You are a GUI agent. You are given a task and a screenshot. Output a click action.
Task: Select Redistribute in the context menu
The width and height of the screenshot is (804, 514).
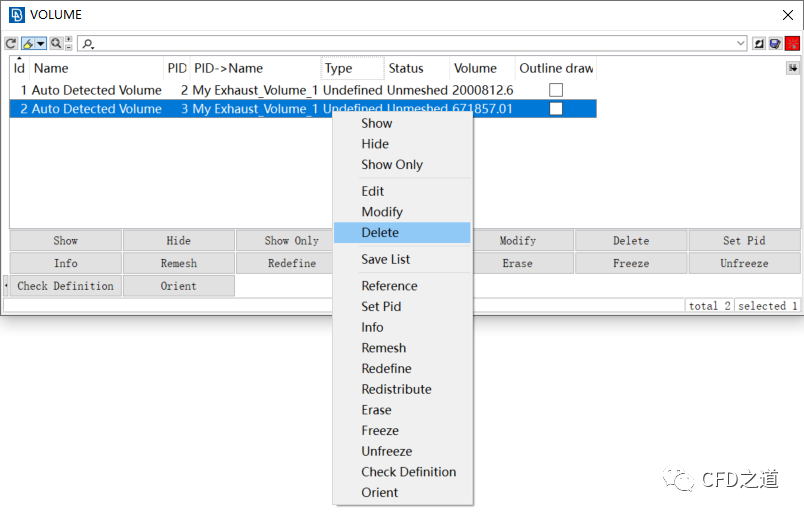(396, 389)
